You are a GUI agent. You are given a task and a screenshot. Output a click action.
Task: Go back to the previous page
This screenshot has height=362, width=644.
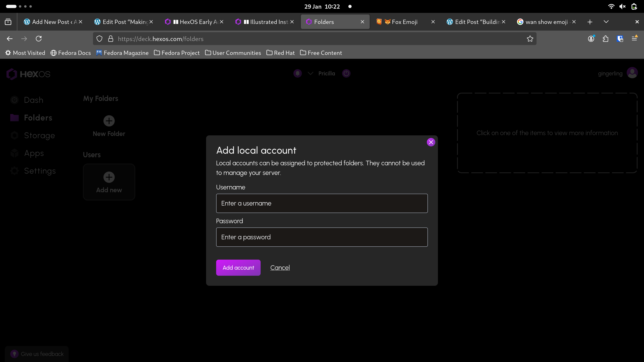coord(10,39)
